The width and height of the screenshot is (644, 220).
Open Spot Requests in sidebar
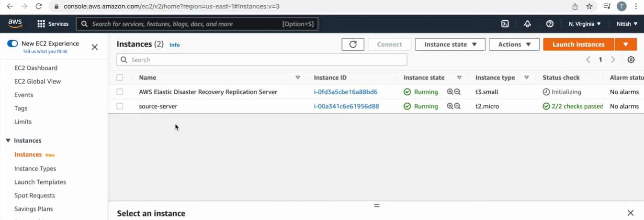point(35,195)
